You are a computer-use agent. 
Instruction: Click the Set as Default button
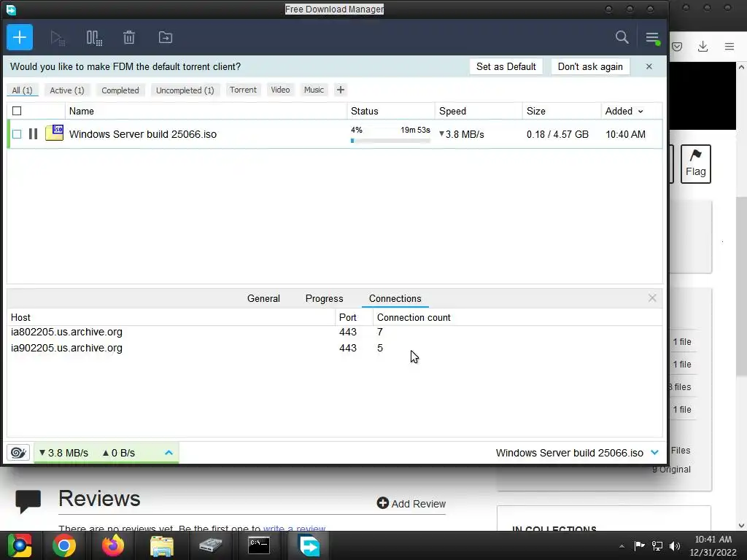(x=506, y=66)
